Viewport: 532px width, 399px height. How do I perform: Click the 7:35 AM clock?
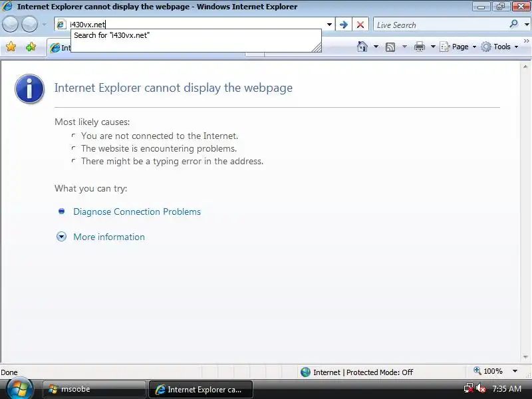coord(507,388)
